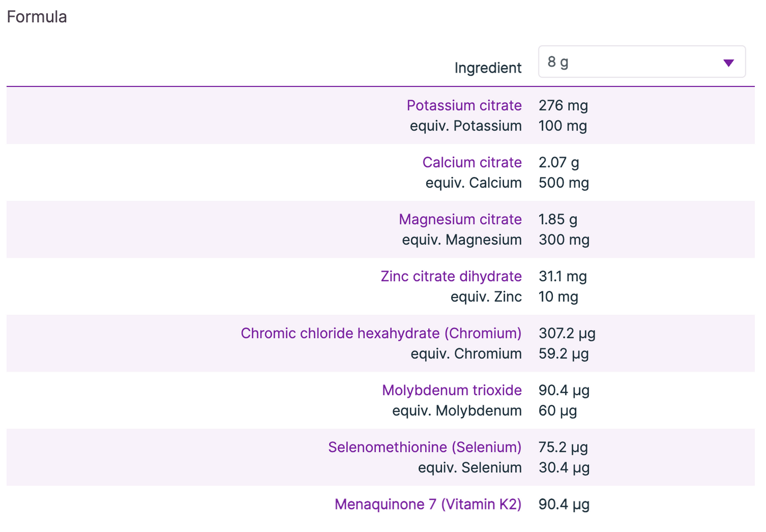Click the 59.2 µg chromium equivalent value
Image resolution: width=766 pixels, height=532 pixels.
point(564,353)
